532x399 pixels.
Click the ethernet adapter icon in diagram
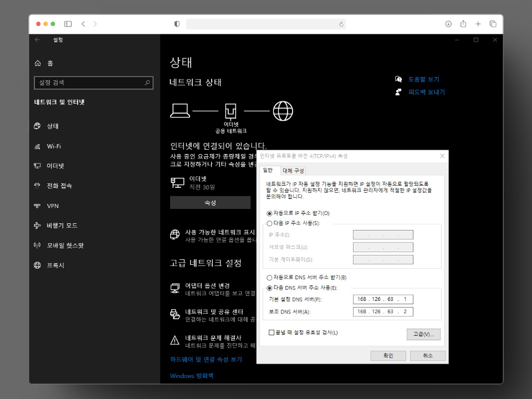[x=231, y=111]
